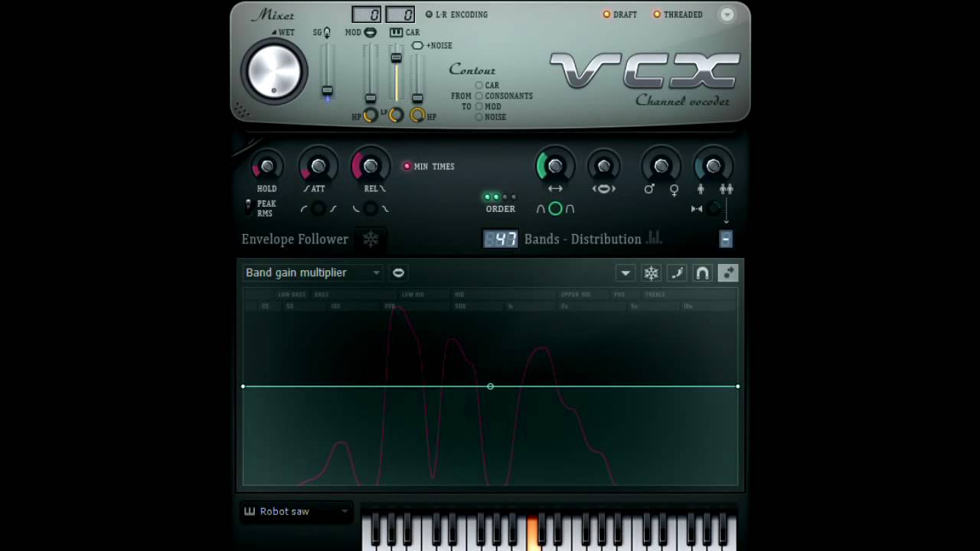980x551 pixels.
Task: Click the 47 bands count display
Action: 501,239
